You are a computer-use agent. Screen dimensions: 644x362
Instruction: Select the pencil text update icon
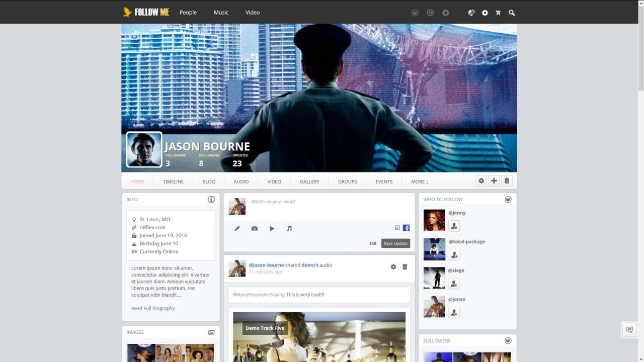237,228
